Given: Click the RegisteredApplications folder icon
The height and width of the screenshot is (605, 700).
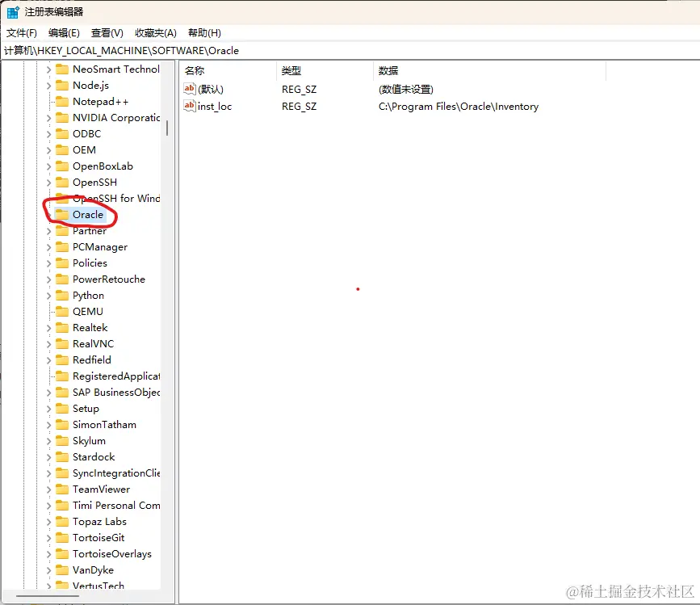Looking at the screenshot, I should click(61, 376).
